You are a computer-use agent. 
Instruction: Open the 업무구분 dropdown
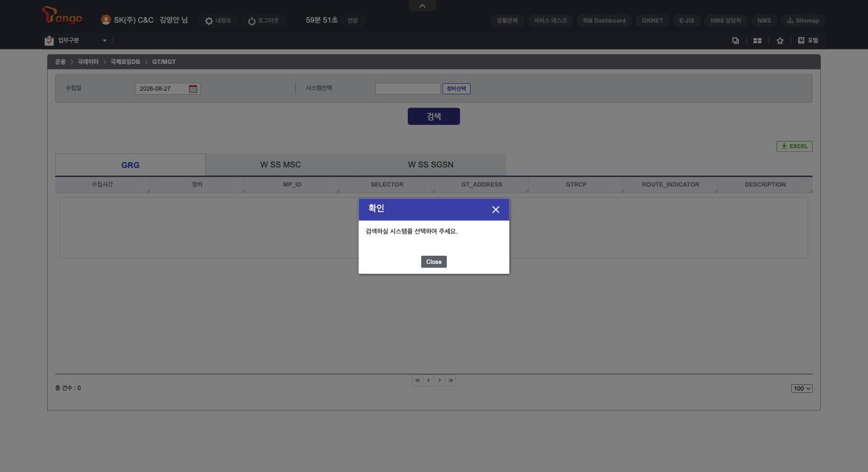click(x=76, y=41)
